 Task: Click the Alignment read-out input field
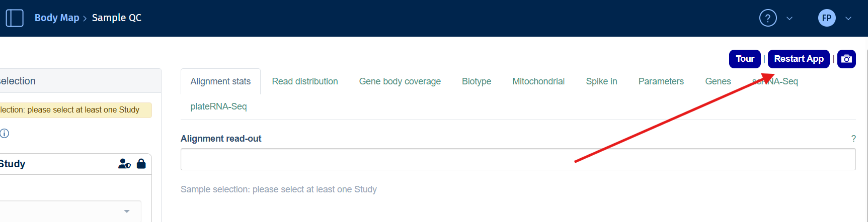517,159
